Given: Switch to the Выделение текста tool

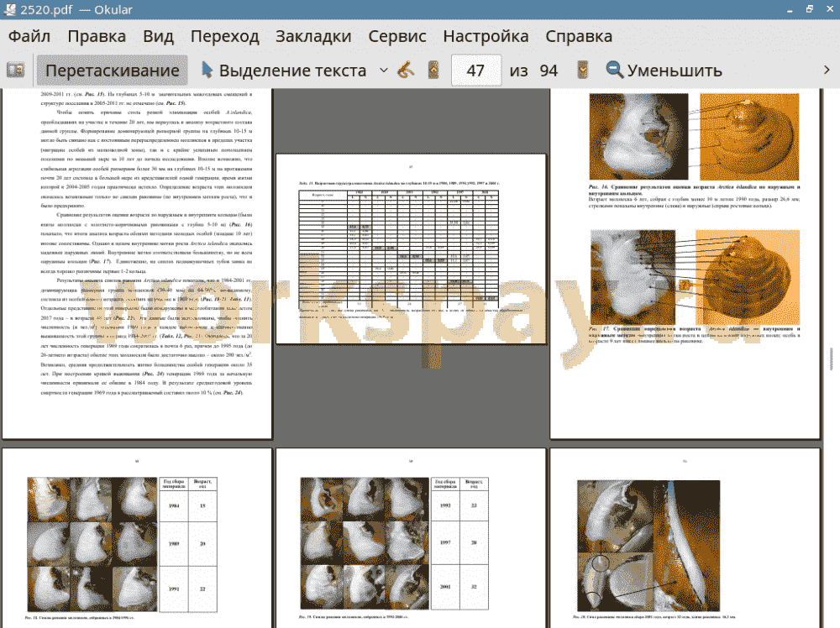Looking at the screenshot, I should tap(284, 71).
